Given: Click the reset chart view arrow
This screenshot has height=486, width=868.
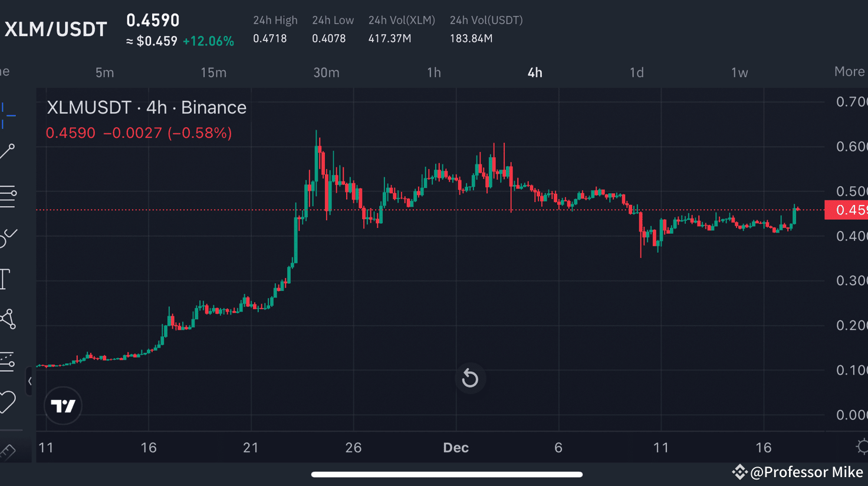Looking at the screenshot, I should [x=470, y=378].
